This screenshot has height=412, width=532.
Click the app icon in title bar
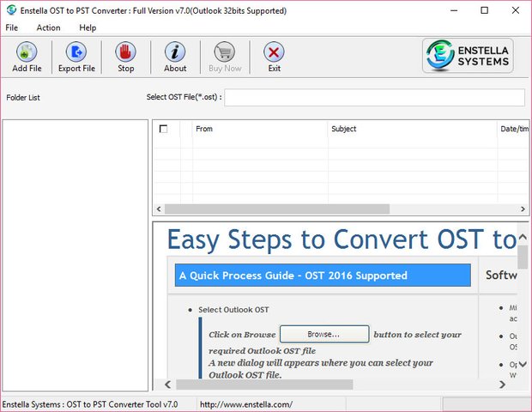tap(11, 10)
